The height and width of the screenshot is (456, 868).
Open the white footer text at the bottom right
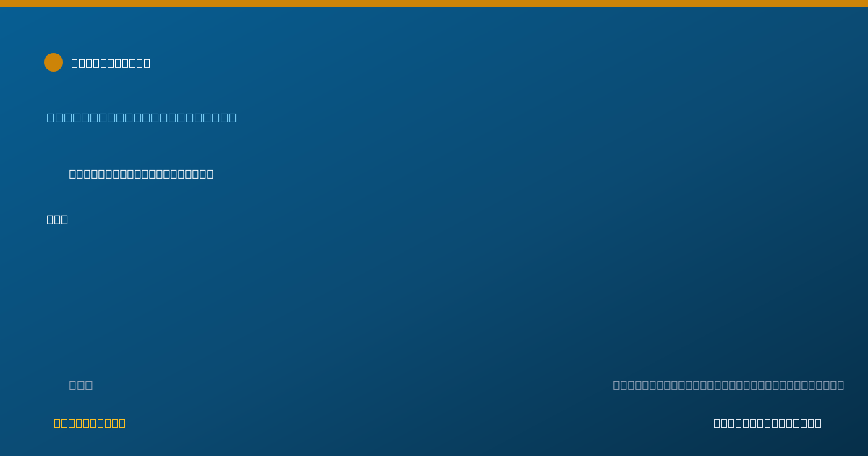pyautogui.click(x=767, y=423)
